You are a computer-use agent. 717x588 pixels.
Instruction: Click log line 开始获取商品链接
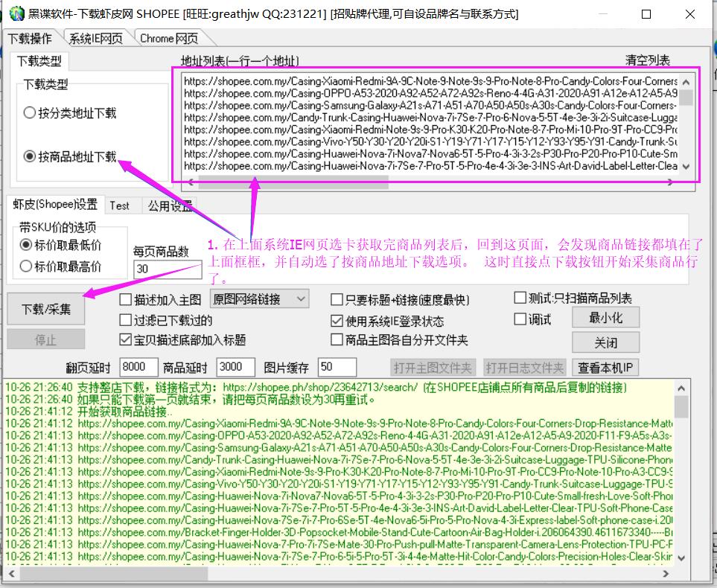(89, 412)
